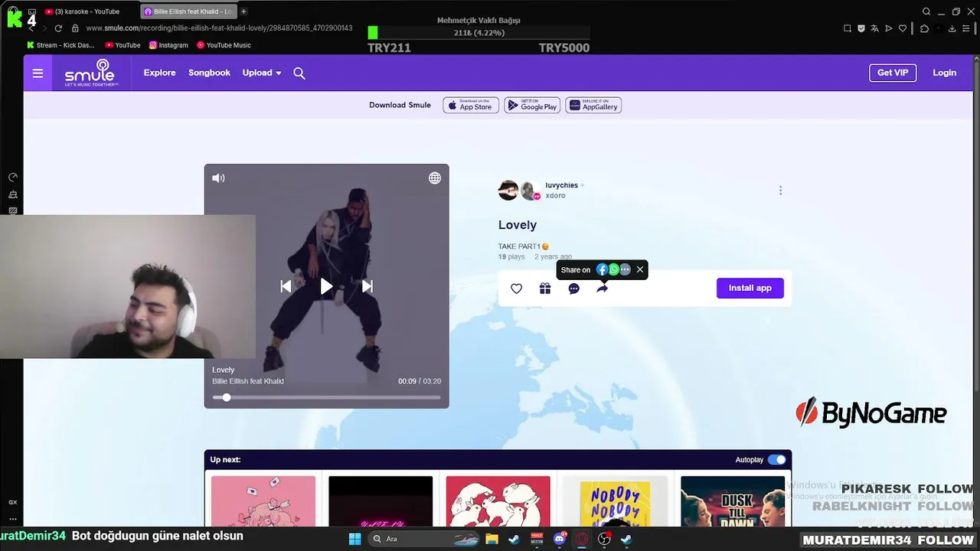Open the Smule search icon

[x=299, y=73]
